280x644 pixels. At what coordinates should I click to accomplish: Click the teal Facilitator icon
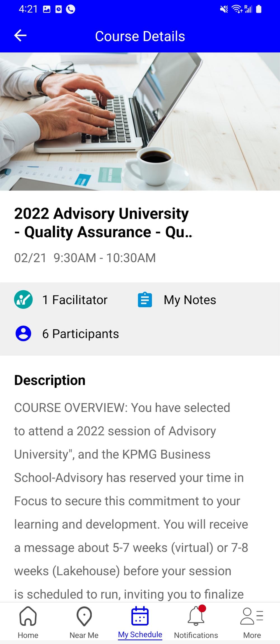point(23,299)
